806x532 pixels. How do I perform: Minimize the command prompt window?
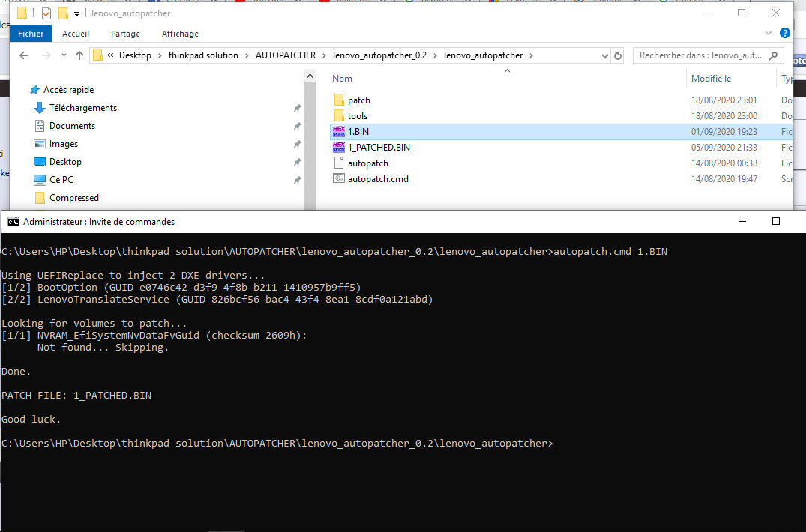coord(742,221)
